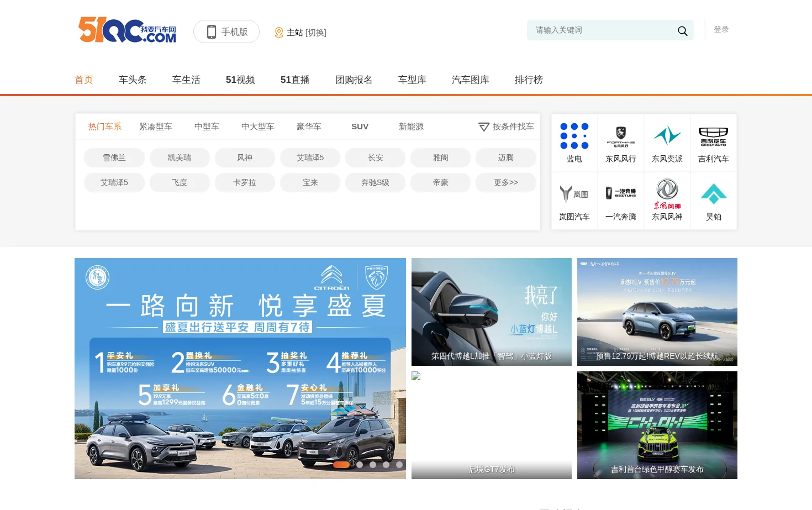The height and width of the screenshot is (510, 812).
Task: Switch to the SUV tab
Action: point(360,127)
